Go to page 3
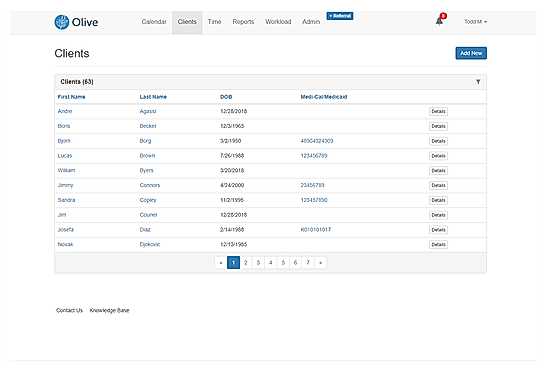This screenshot has width=546, height=368. click(258, 263)
